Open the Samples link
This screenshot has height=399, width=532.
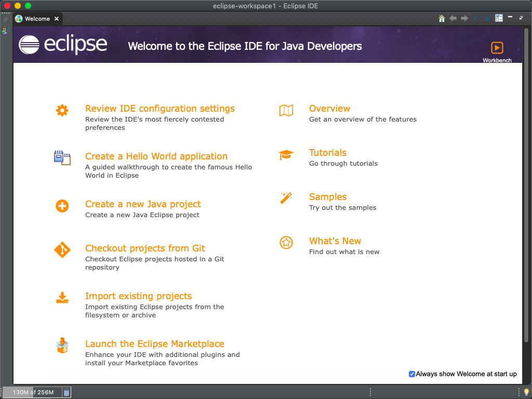point(328,197)
